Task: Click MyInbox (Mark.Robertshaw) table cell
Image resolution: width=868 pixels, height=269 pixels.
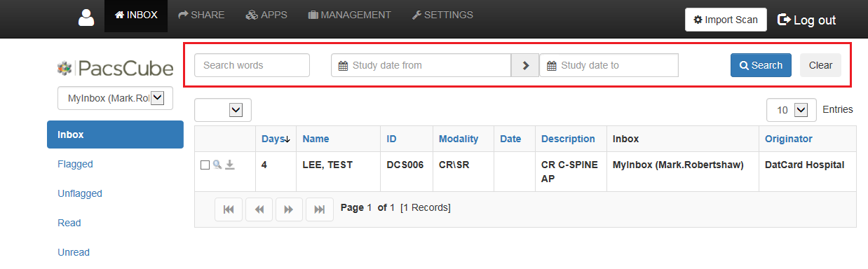Action: [x=678, y=165]
